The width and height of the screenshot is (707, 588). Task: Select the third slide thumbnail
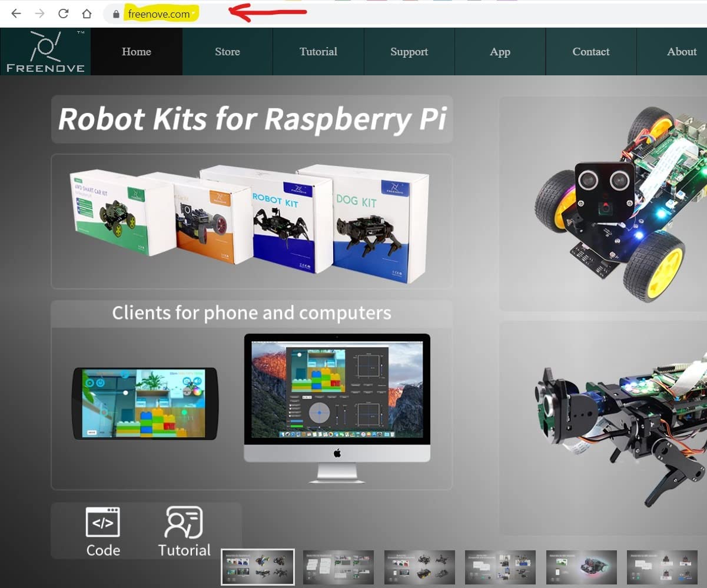tap(419, 567)
